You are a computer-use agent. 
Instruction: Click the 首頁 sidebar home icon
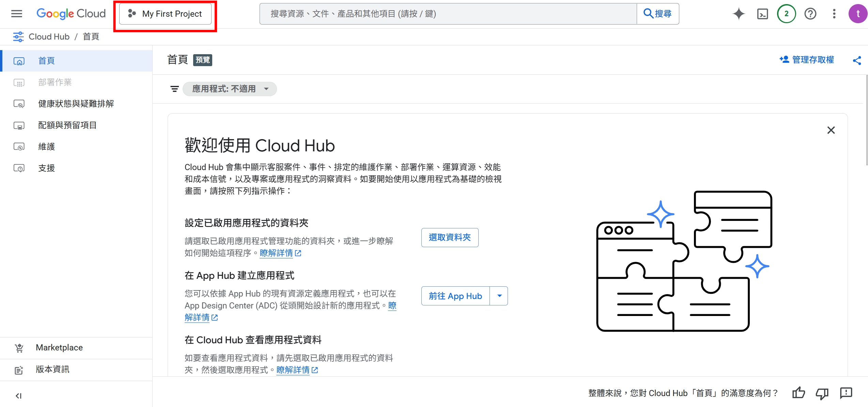click(x=19, y=61)
